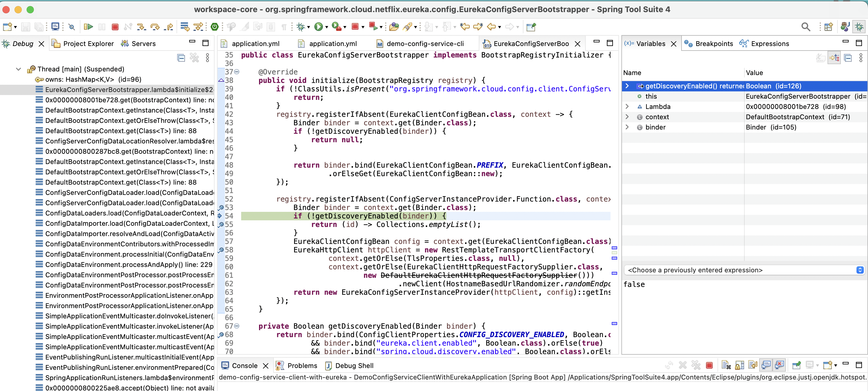
Task: Open the Variables view menu via the dots icon
Action: 861,58
